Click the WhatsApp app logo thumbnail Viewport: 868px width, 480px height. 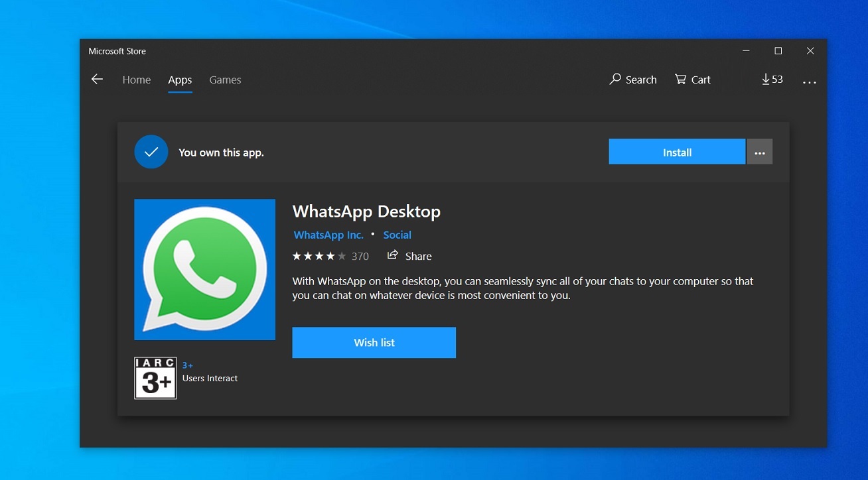pos(204,269)
